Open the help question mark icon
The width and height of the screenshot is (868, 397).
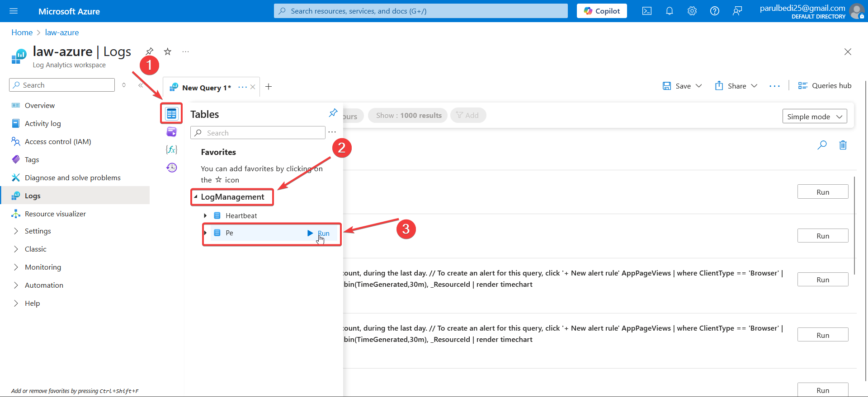pos(715,11)
